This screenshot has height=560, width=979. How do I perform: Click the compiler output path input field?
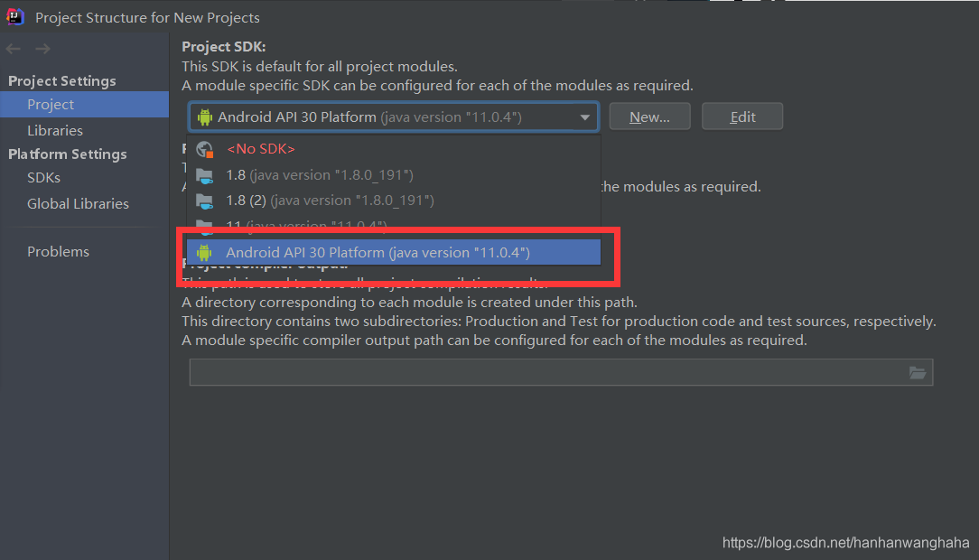(542, 372)
